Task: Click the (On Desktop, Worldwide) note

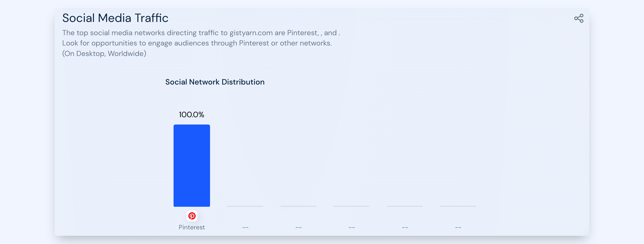Action: click(x=104, y=53)
